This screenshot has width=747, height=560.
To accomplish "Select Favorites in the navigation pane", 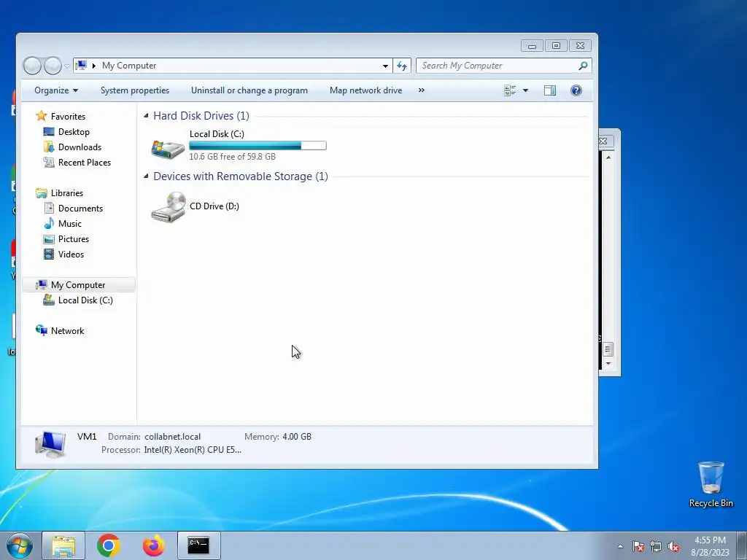I will (x=68, y=116).
